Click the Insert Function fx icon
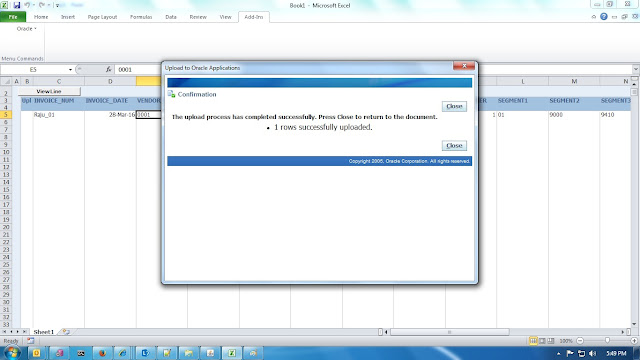 (108, 70)
